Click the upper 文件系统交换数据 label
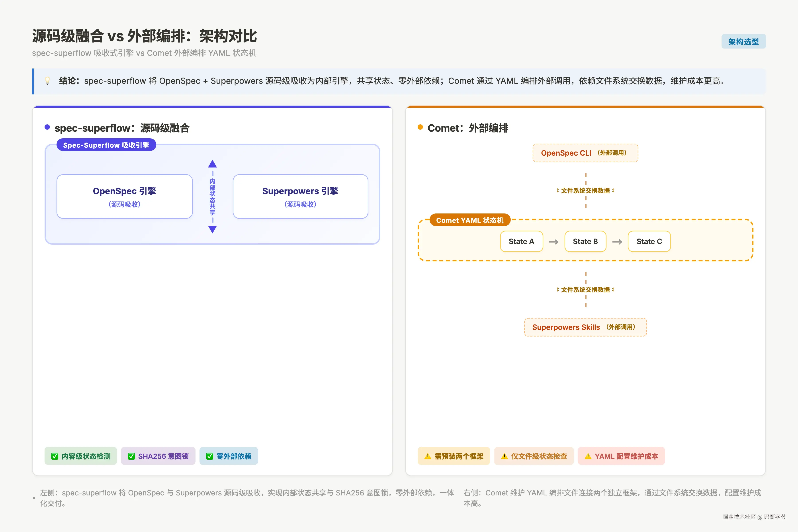The image size is (798, 532). coord(585,191)
